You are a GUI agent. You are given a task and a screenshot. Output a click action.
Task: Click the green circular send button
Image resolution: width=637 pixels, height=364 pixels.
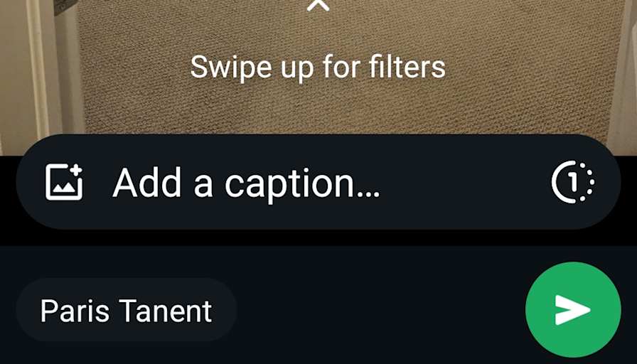(x=573, y=310)
